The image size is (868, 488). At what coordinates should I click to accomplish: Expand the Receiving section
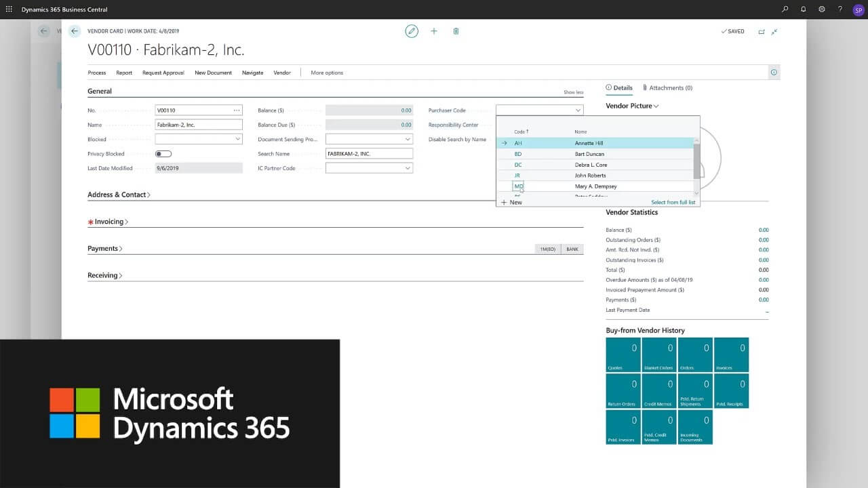105,275
